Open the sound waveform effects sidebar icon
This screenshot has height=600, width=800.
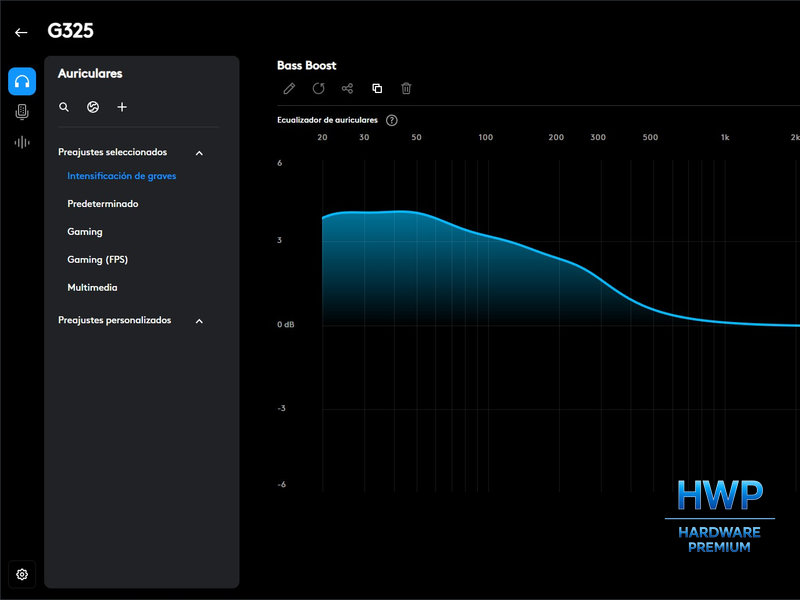pyautogui.click(x=22, y=142)
